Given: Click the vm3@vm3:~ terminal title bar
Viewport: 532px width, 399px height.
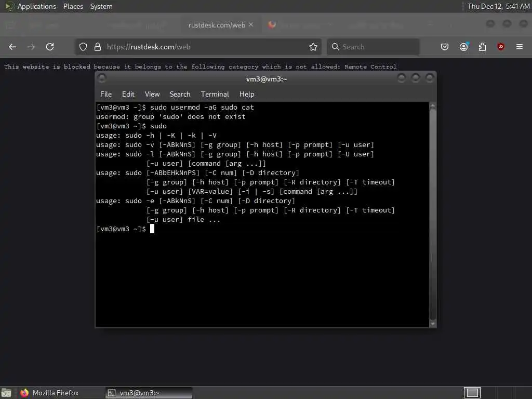Looking at the screenshot, I should coord(267,79).
